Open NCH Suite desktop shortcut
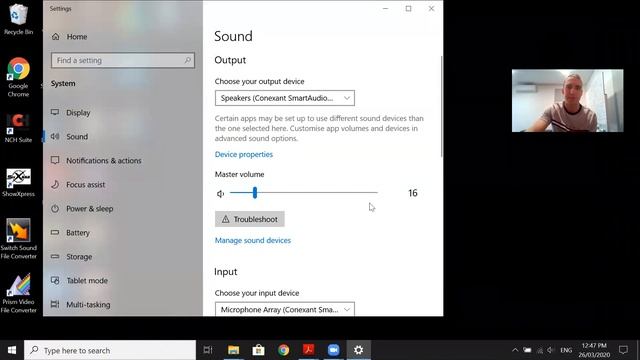 click(18, 128)
